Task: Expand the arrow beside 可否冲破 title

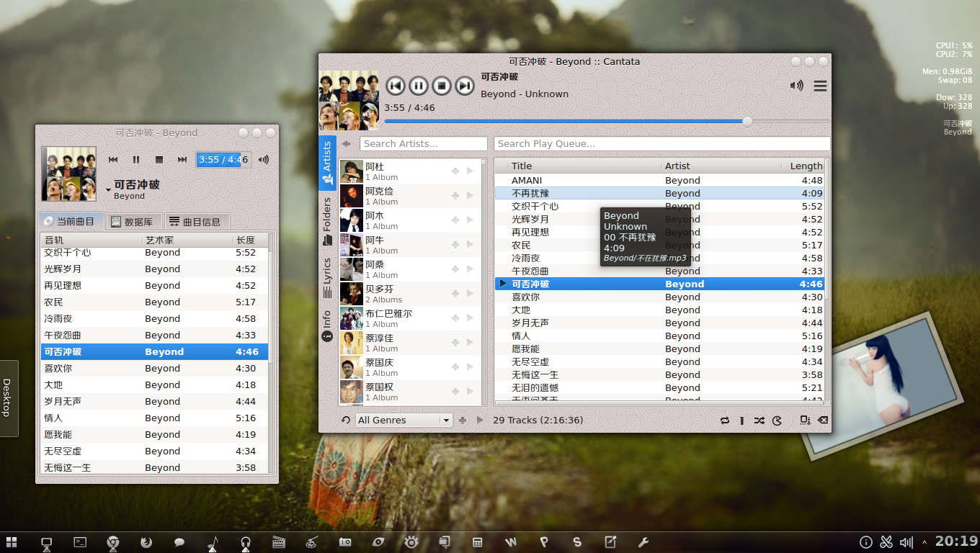Action: click(109, 190)
